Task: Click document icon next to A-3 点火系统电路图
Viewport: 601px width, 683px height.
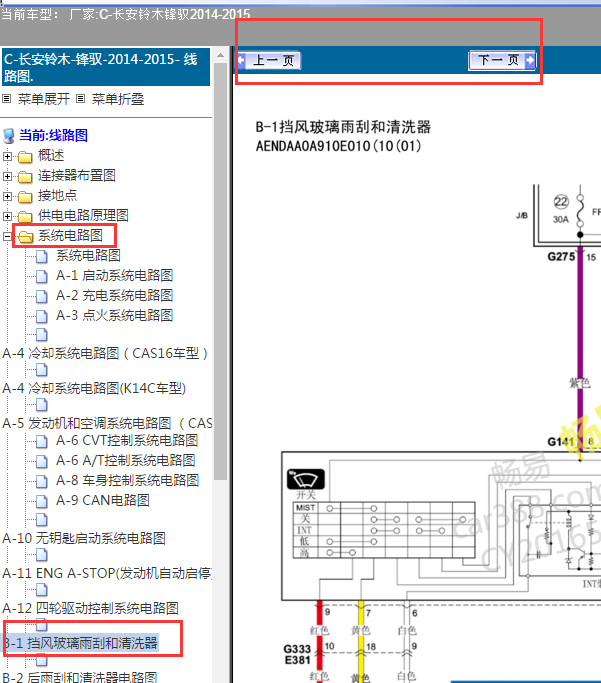Action: [41, 317]
